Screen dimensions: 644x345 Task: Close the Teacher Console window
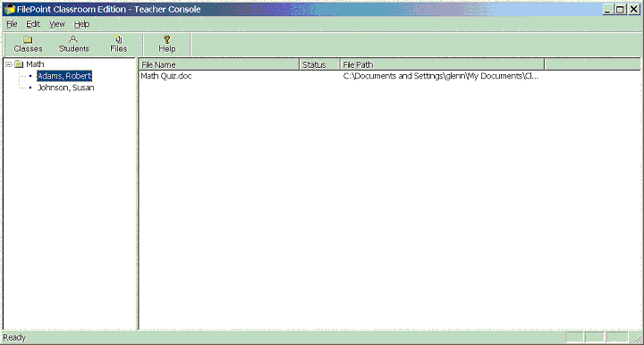634,10
